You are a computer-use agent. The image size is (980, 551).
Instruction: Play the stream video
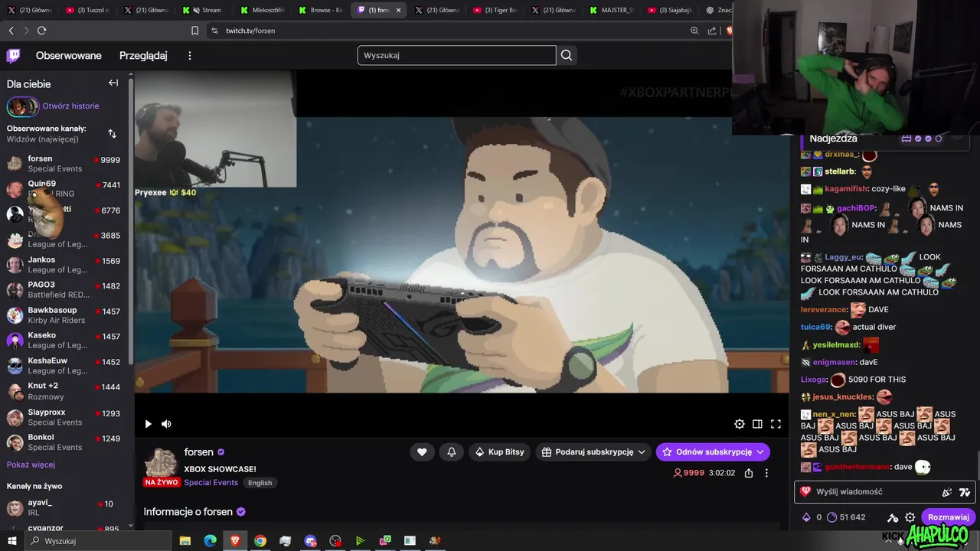[x=148, y=424]
